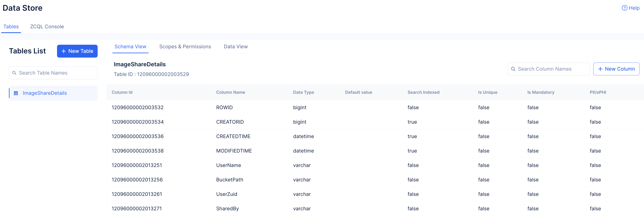Open the ZCQL Console tab
This screenshot has height=220, width=644.
click(x=47, y=27)
